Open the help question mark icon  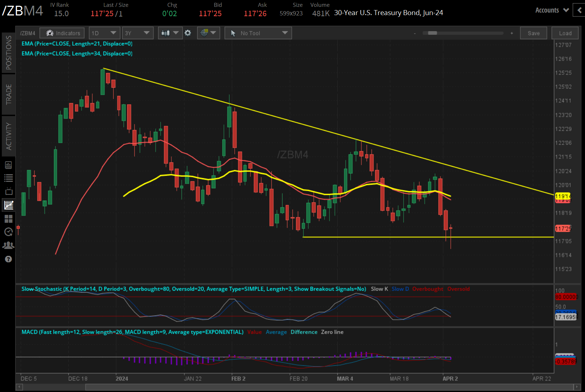pyautogui.click(x=9, y=259)
